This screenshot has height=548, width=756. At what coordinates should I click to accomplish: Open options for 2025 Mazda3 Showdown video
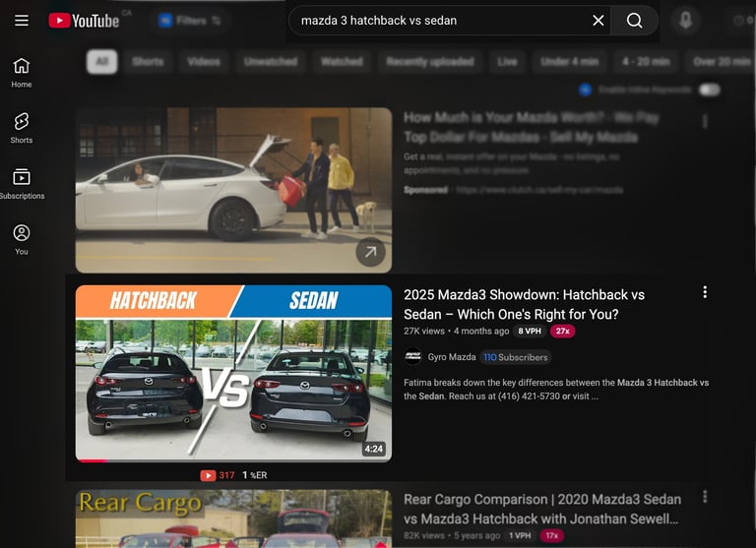[705, 292]
